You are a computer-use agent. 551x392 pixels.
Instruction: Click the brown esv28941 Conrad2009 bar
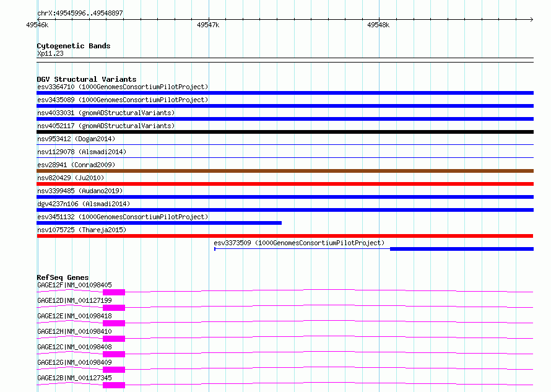pyautogui.click(x=285, y=171)
